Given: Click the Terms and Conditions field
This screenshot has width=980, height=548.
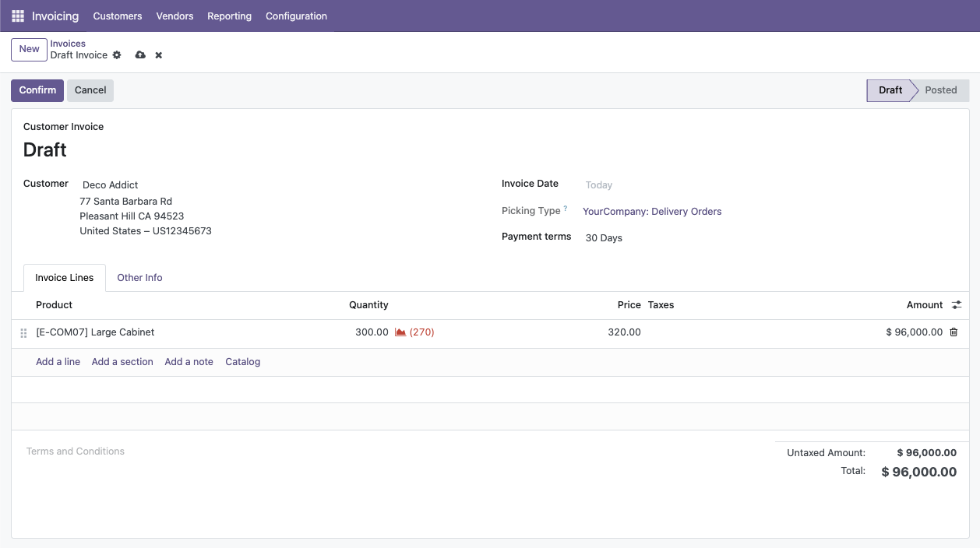Looking at the screenshot, I should coord(76,451).
